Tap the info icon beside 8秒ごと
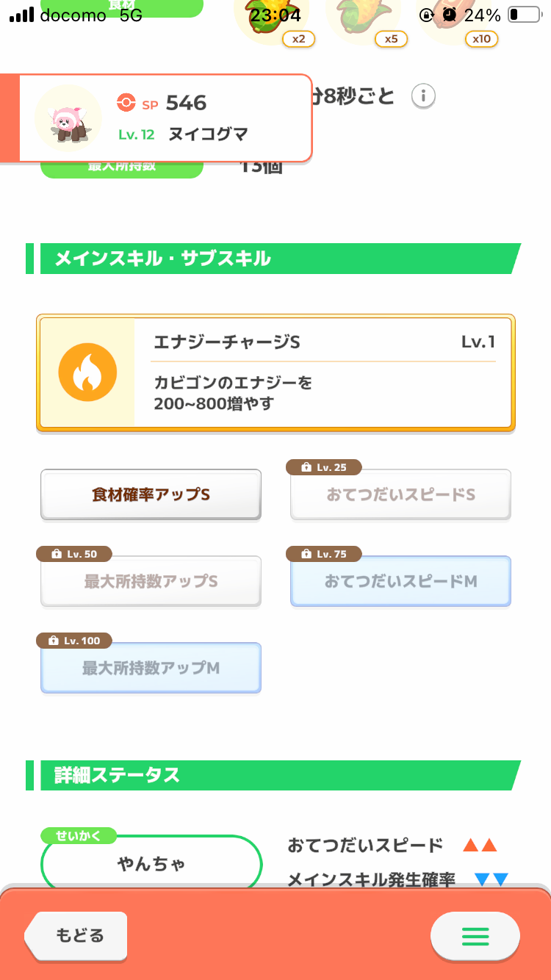 pos(423,96)
